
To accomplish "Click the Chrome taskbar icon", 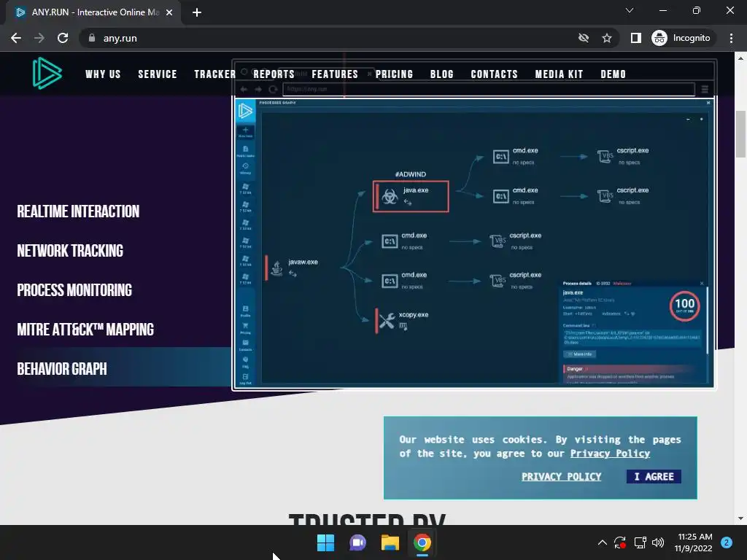I will (422, 542).
